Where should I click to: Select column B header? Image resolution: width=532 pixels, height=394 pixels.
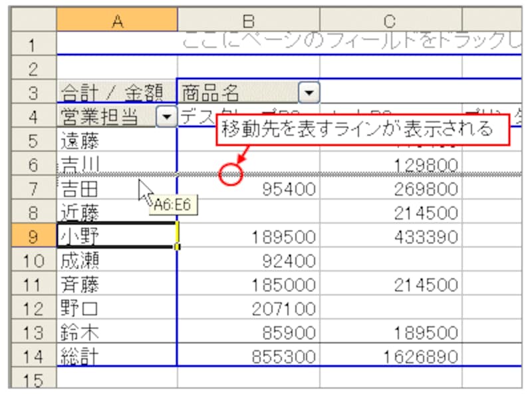point(248,21)
